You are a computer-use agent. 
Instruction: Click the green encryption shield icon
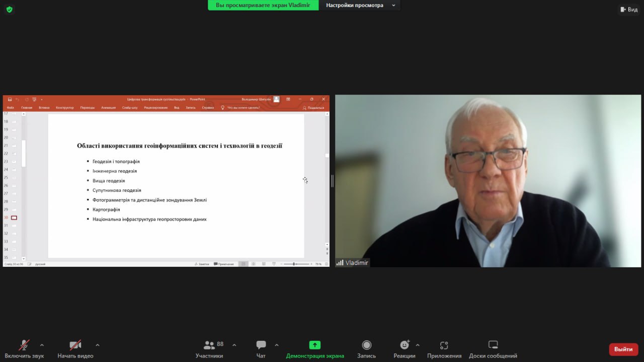pos(9,10)
